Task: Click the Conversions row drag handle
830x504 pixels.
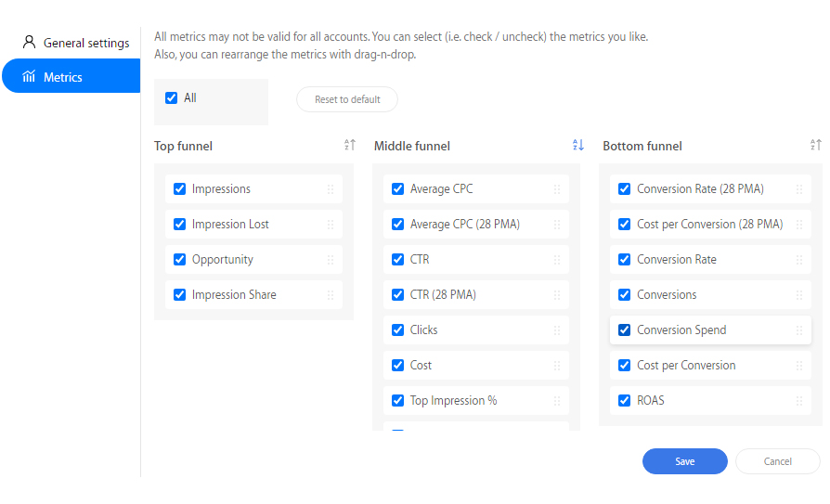Action: [x=799, y=295]
